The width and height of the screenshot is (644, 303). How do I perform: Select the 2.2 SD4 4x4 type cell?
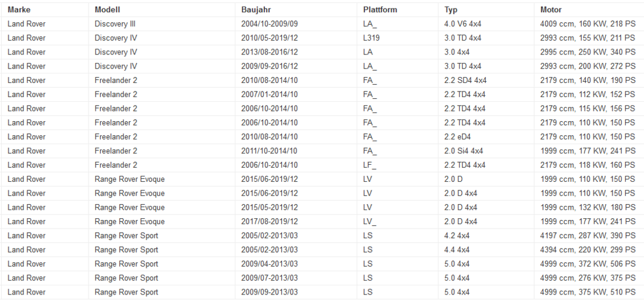465,80
